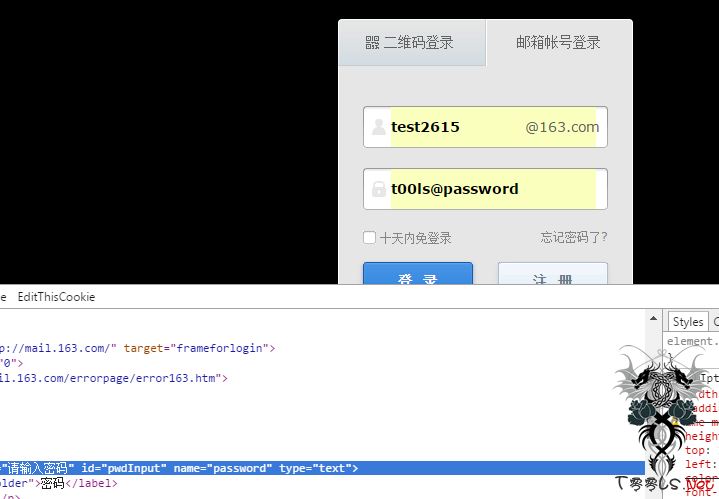Click the blue 登录 button

click(418, 274)
